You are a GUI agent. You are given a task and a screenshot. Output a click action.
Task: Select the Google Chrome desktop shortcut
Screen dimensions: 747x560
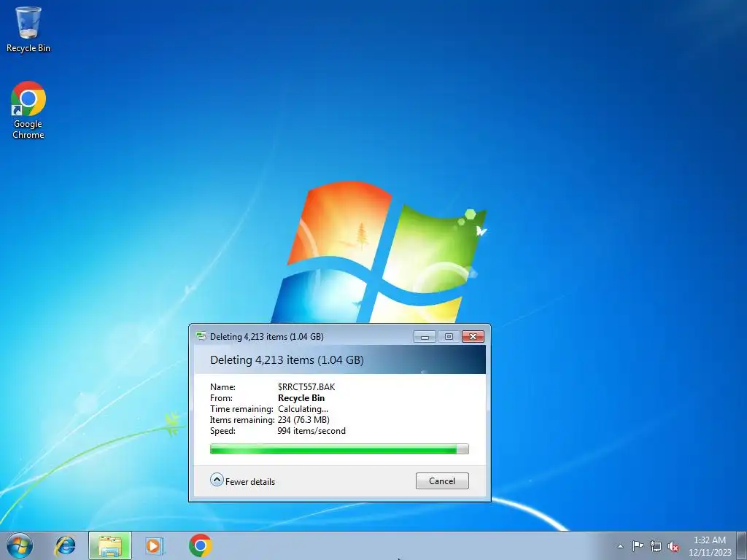pyautogui.click(x=28, y=109)
